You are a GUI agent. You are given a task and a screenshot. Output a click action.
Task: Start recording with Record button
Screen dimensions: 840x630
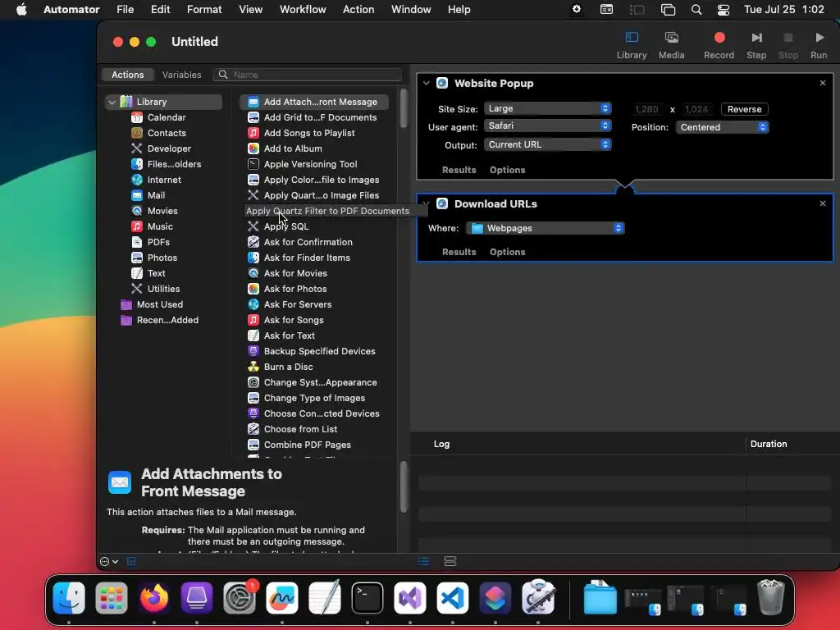719,45
